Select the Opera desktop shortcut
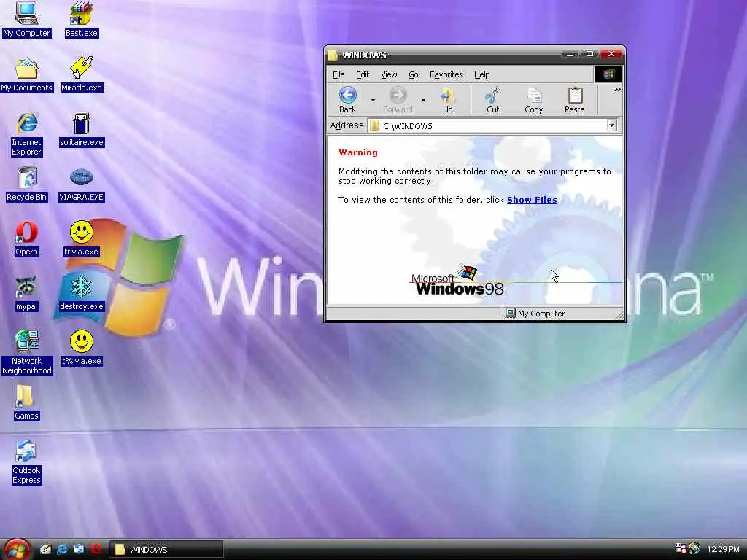Screen dimensions: 747x560 pos(26,238)
